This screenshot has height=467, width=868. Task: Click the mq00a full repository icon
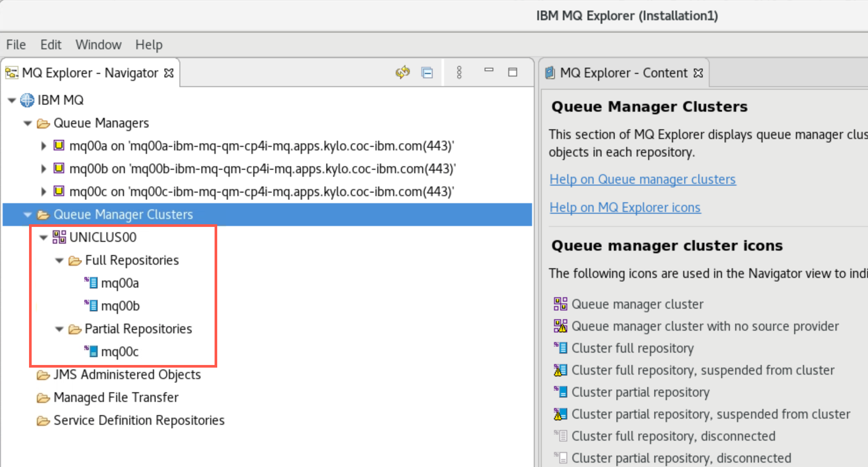(91, 283)
